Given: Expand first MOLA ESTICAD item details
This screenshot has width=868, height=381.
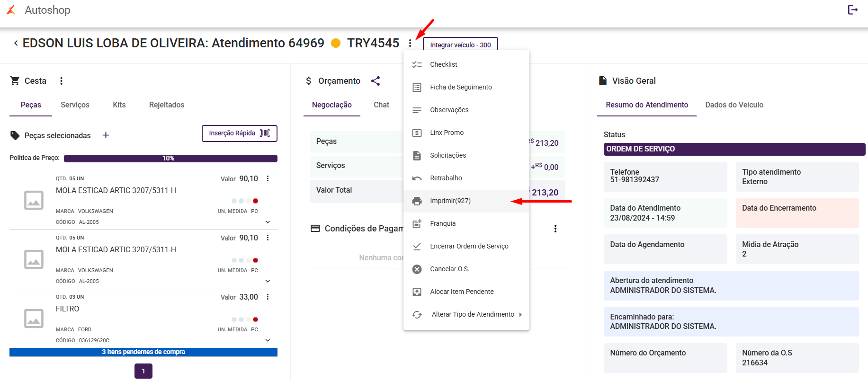Looking at the screenshot, I should [x=268, y=222].
